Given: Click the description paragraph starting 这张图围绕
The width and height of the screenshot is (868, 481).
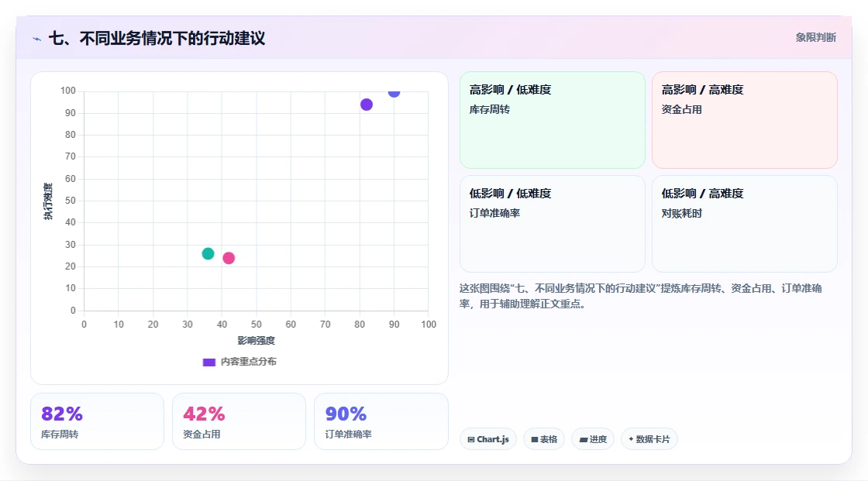Looking at the screenshot, I should [640, 296].
